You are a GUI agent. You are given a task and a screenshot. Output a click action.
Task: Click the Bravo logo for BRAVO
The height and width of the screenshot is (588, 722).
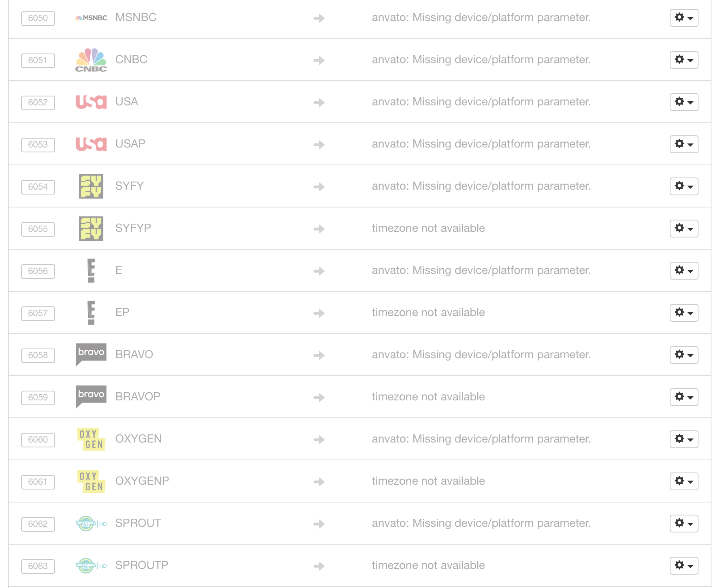(x=91, y=354)
